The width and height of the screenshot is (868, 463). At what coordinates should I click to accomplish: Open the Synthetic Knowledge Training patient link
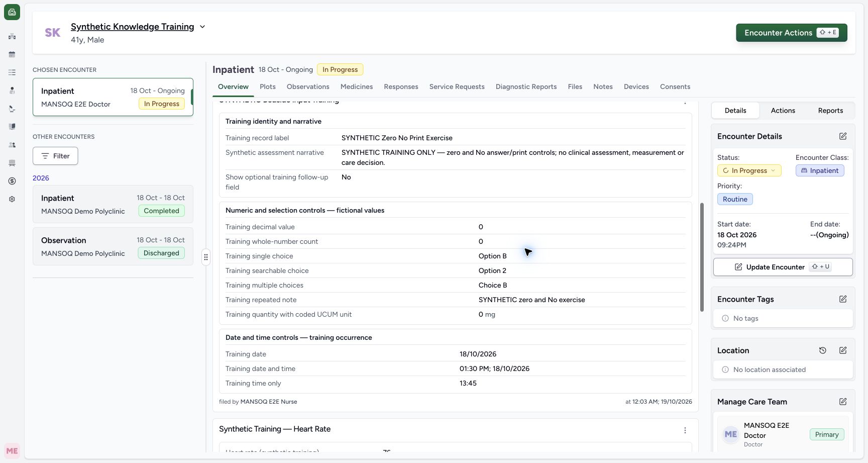133,27
